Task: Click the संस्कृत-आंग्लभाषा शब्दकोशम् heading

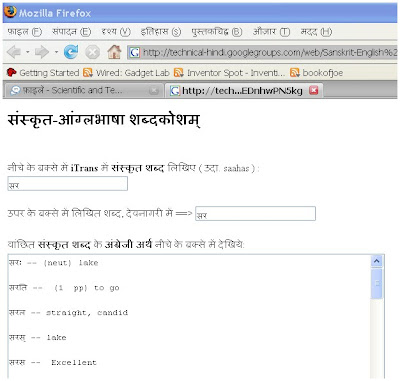Action: point(104,120)
